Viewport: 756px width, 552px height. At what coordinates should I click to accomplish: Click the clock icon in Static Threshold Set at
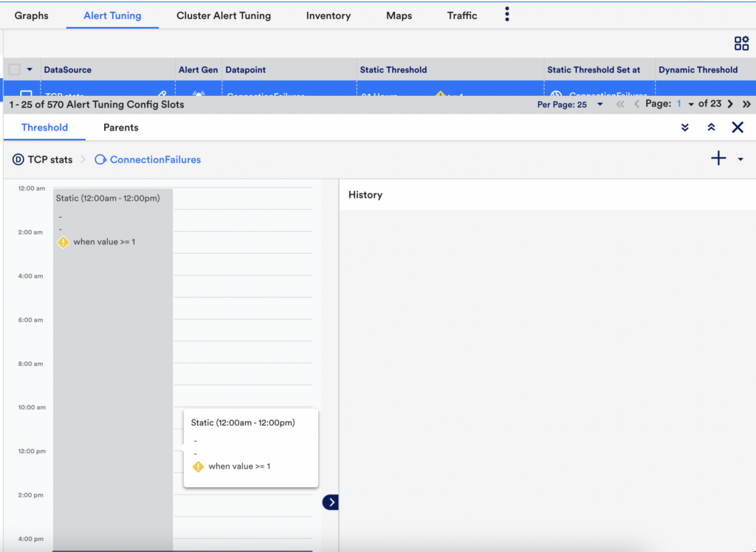tap(557, 95)
